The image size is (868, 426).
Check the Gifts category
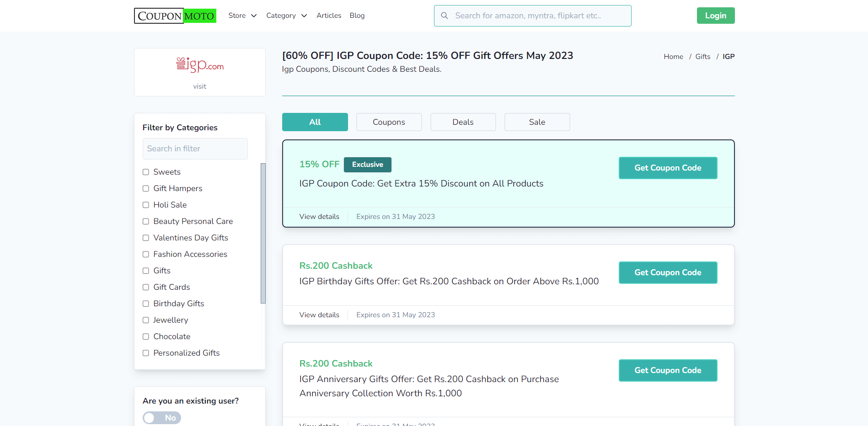[146, 271]
